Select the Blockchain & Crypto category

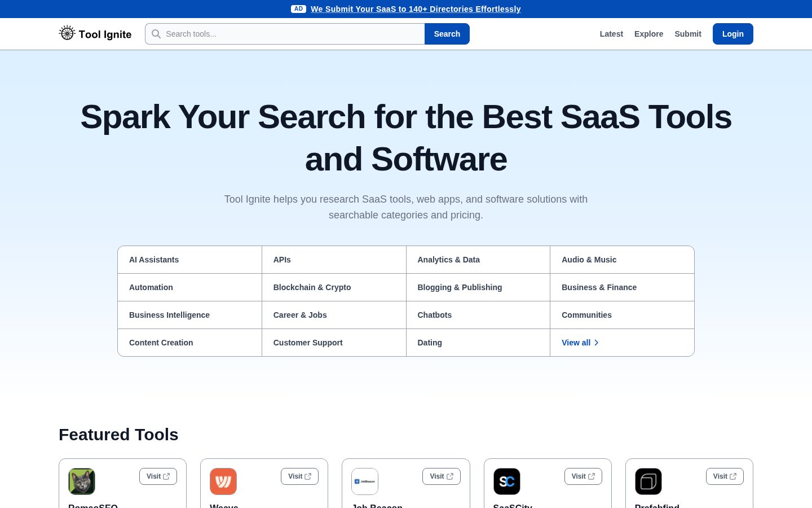coord(334,287)
